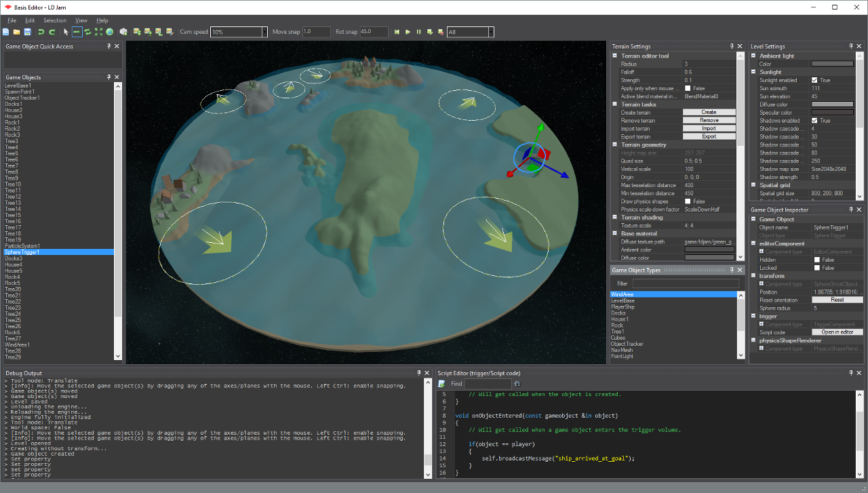Click the Sunlight Diffuse color swatch

pyautogui.click(x=832, y=104)
